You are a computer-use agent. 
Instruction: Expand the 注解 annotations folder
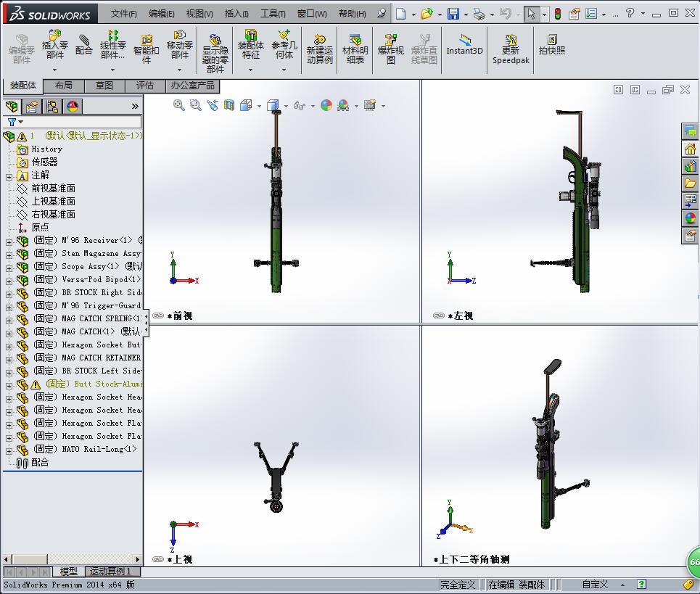[9, 176]
